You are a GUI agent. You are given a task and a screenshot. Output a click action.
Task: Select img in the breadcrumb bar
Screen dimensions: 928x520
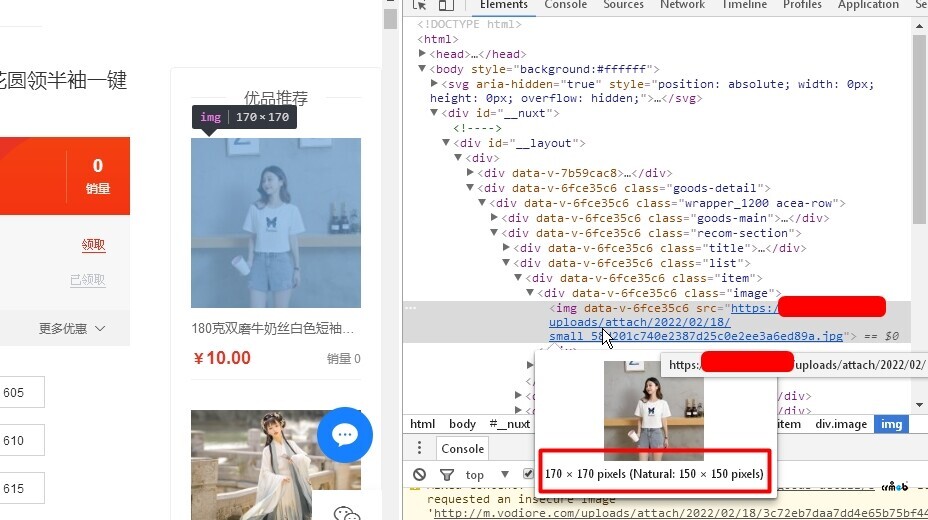coord(891,424)
